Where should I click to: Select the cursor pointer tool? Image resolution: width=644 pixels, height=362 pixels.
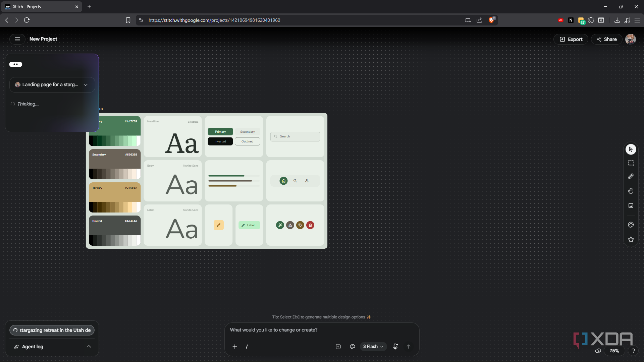click(631, 149)
